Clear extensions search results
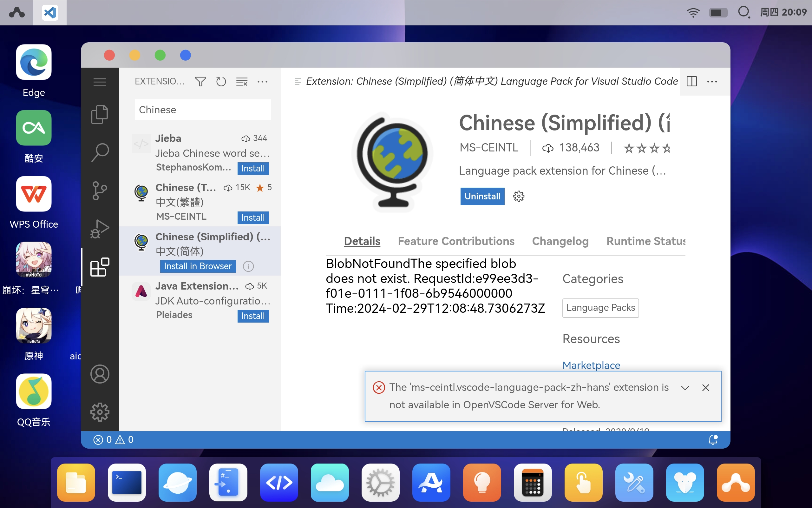Viewport: 812px width, 508px height. point(242,82)
